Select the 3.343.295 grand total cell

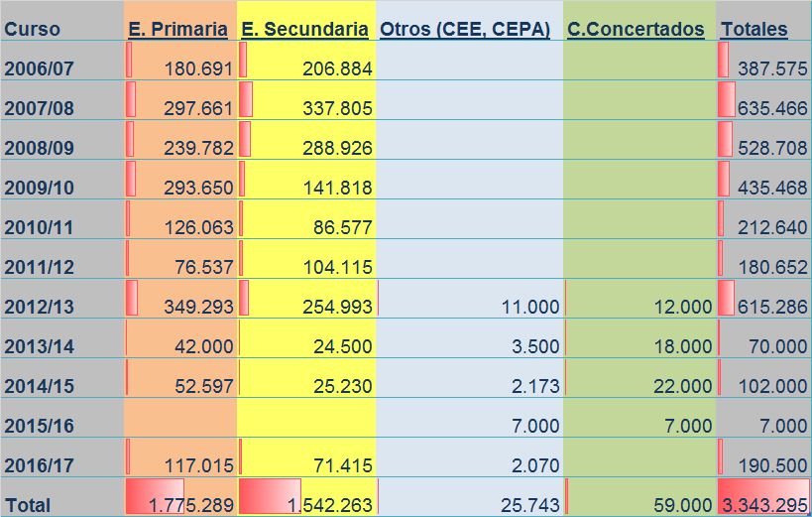tap(763, 497)
